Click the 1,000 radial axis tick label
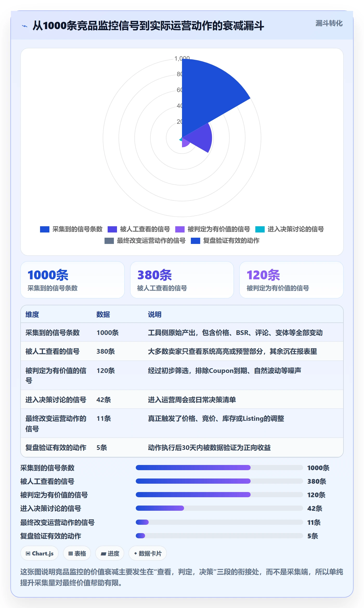Image resolution: width=364 pixels, height=608 pixels. pyautogui.click(x=182, y=59)
